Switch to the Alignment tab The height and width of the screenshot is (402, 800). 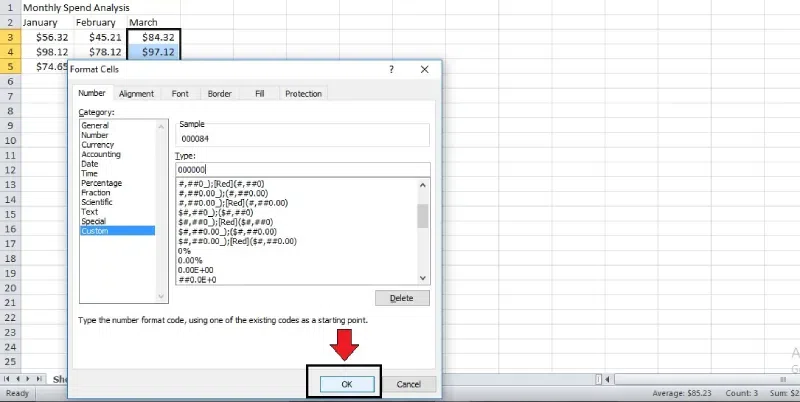click(x=136, y=94)
